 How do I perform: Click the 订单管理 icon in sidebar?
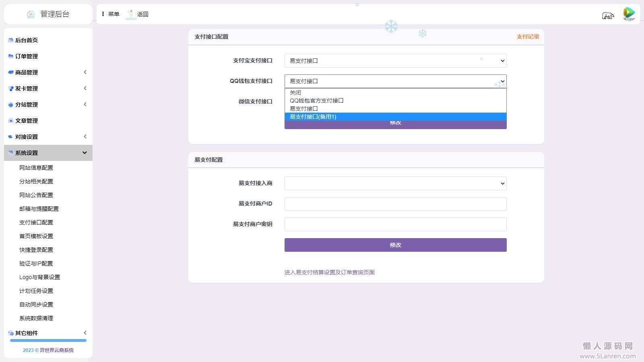(11, 56)
